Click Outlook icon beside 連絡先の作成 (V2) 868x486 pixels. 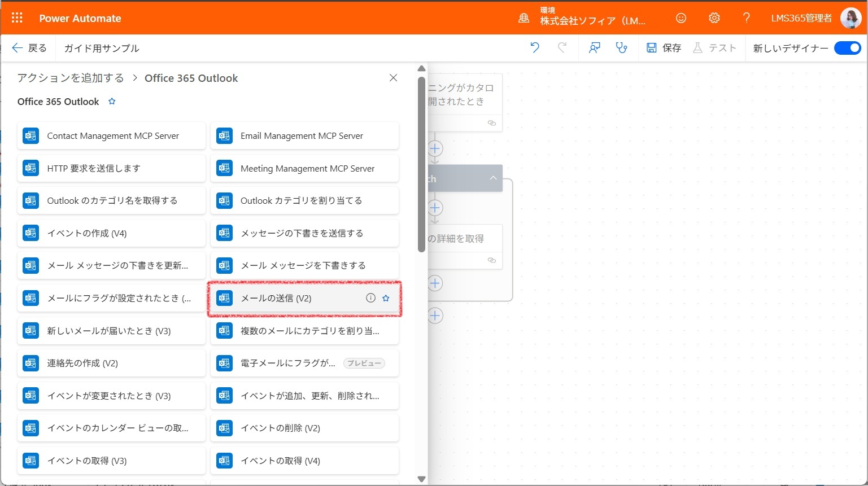click(30, 363)
